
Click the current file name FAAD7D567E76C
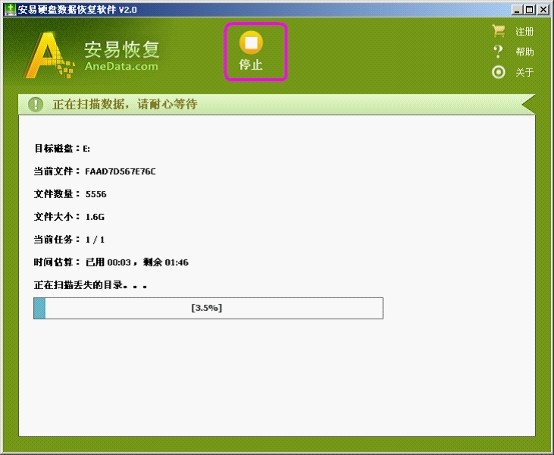[120, 171]
